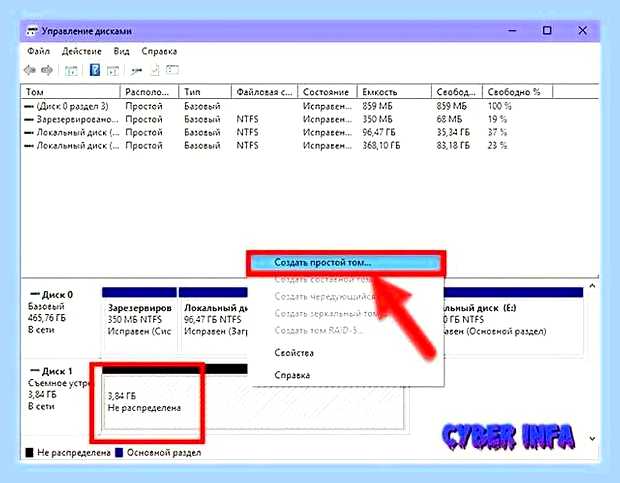Sort by the Свободно % column header

(x=517, y=92)
